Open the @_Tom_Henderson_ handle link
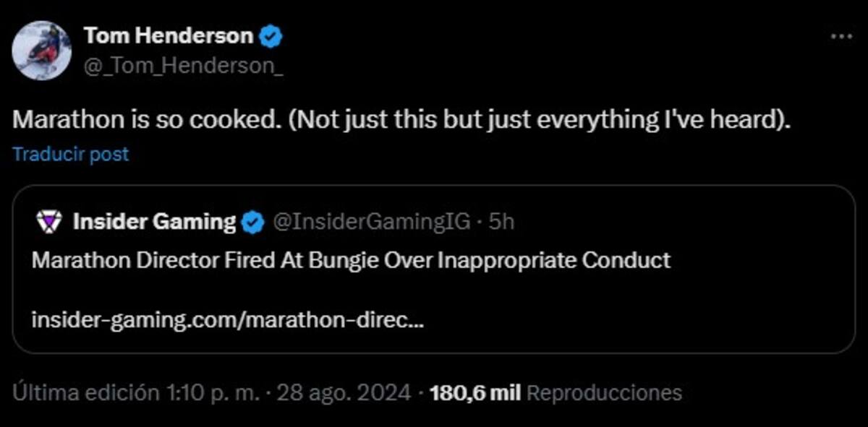This screenshot has height=427, width=868. (184, 65)
